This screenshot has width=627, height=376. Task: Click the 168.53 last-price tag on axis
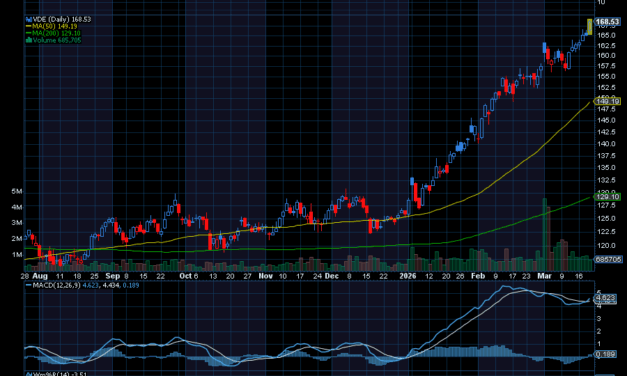[x=607, y=22]
